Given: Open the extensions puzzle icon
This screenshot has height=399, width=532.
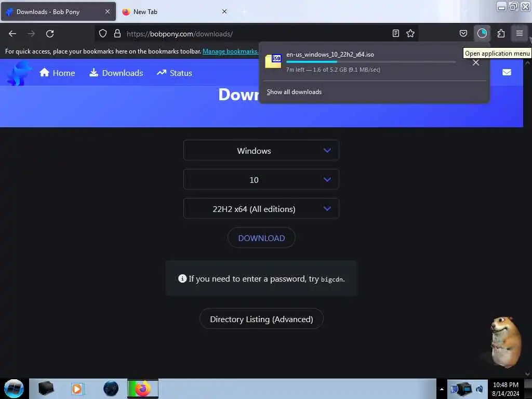Looking at the screenshot, I should pos(501,33).
